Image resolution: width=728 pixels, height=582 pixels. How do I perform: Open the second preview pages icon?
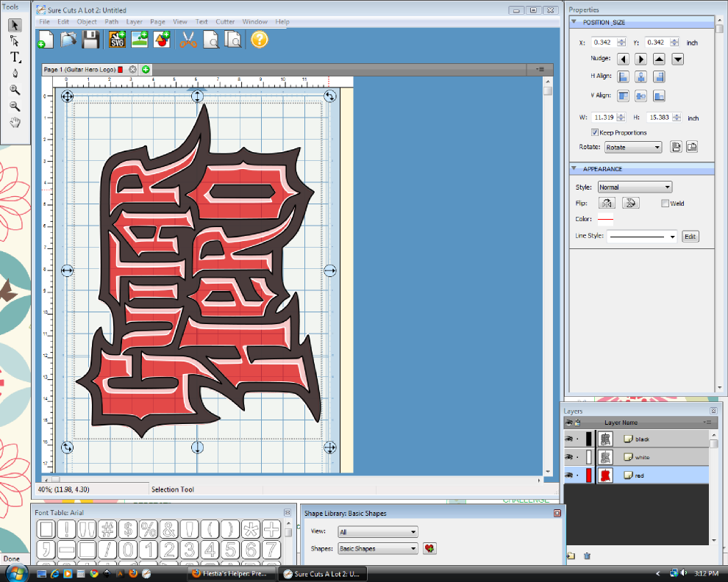tap(233, 40)
